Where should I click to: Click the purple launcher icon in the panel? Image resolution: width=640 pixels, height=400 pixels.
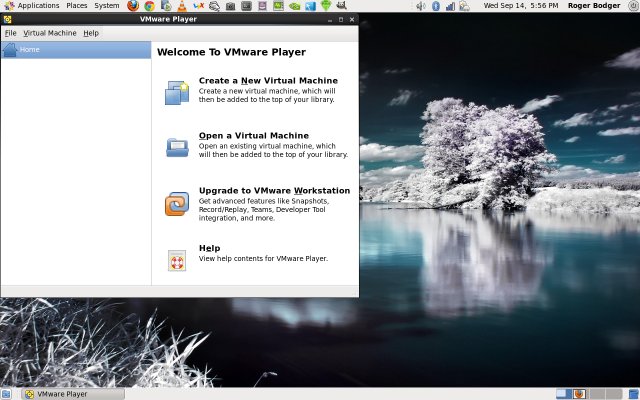[x=262, y=6]
